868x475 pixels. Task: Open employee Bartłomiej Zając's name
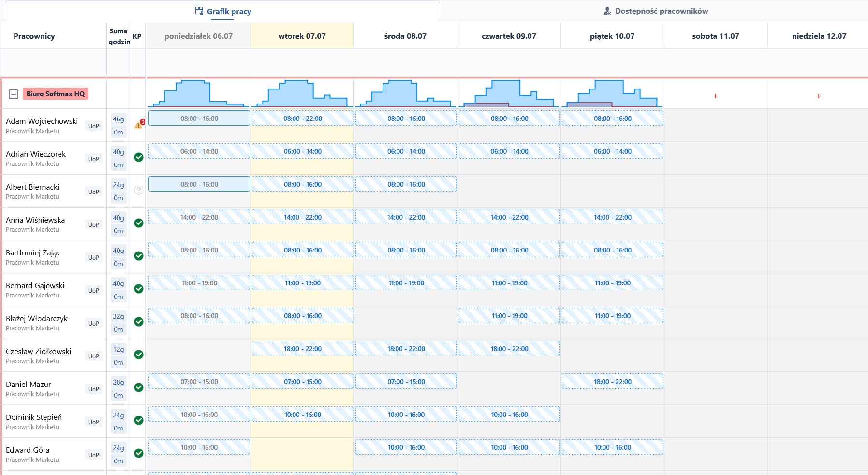pos(33,252)
